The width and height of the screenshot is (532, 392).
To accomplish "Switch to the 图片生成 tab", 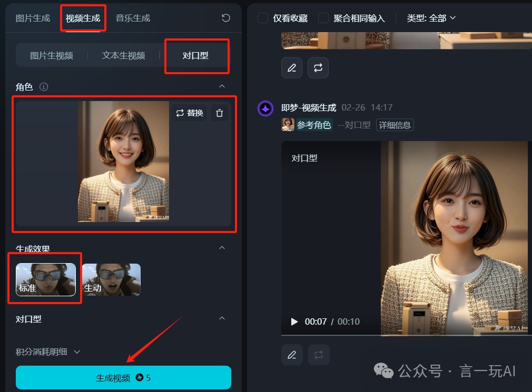I will click(33, 18).
